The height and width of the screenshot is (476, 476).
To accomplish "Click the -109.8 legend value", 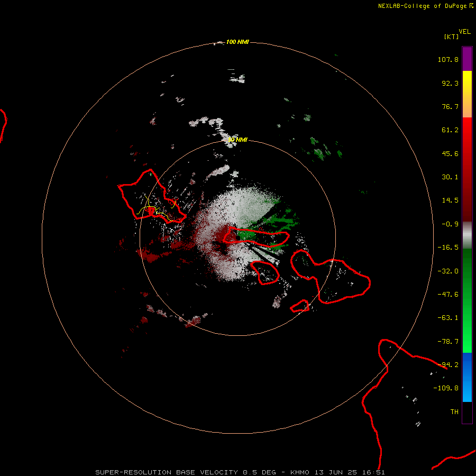I will tap(446, 388).
